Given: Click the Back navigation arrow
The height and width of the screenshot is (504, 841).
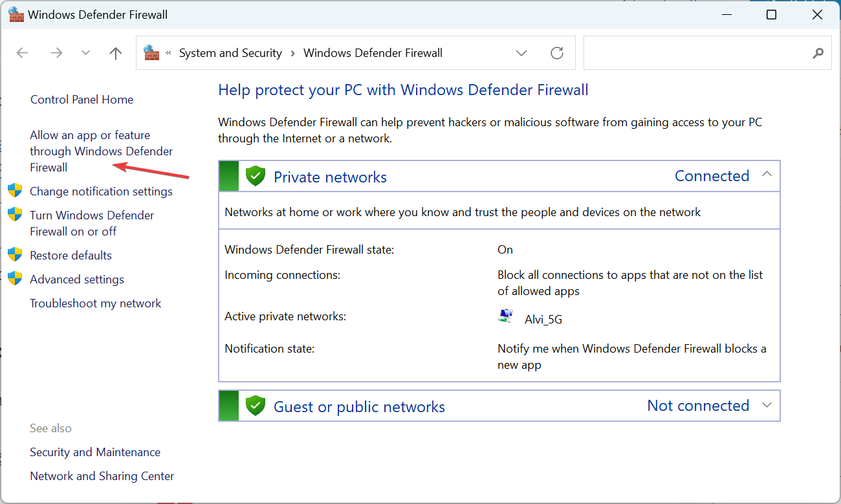Looking at the screenshot, I should (x=23, y=53).
